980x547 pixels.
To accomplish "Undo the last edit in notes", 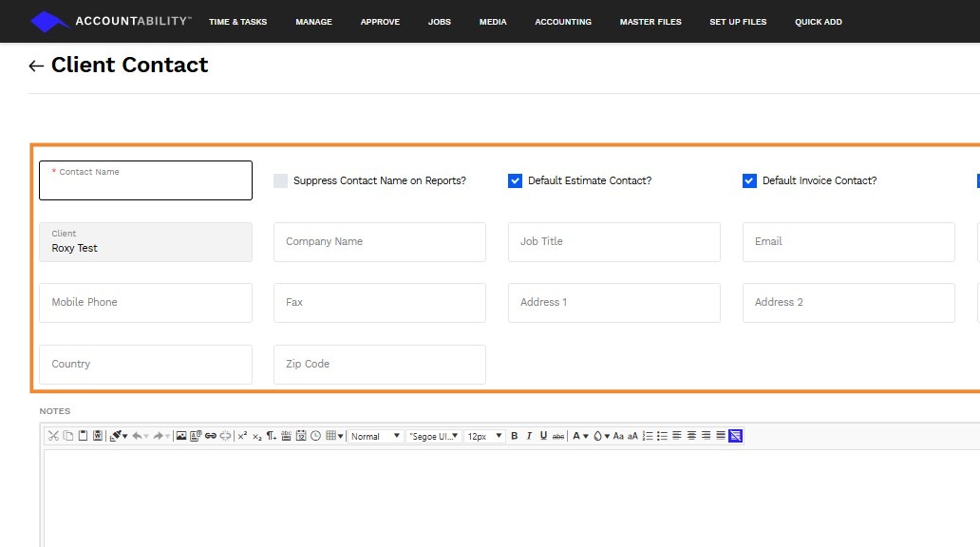I will click(137, 436).
